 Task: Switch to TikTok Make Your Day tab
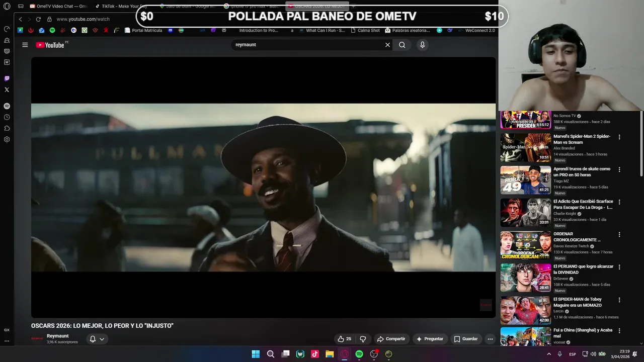pyautogui.click(x=121, y=7)
